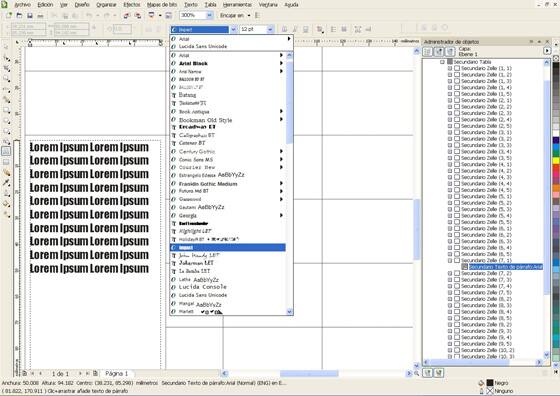Toggle Underline formatting in the property bar

tap(306, 29)
